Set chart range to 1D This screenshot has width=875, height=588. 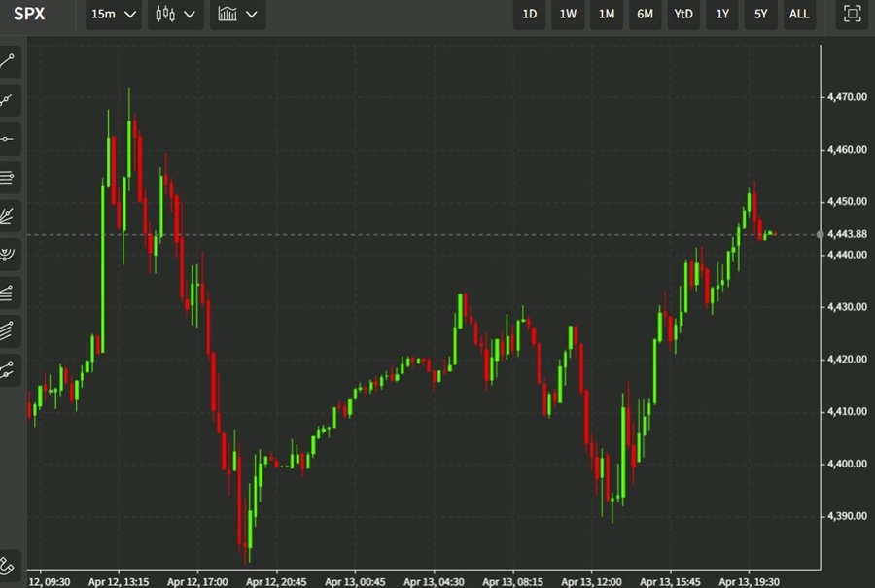(530, 14)
